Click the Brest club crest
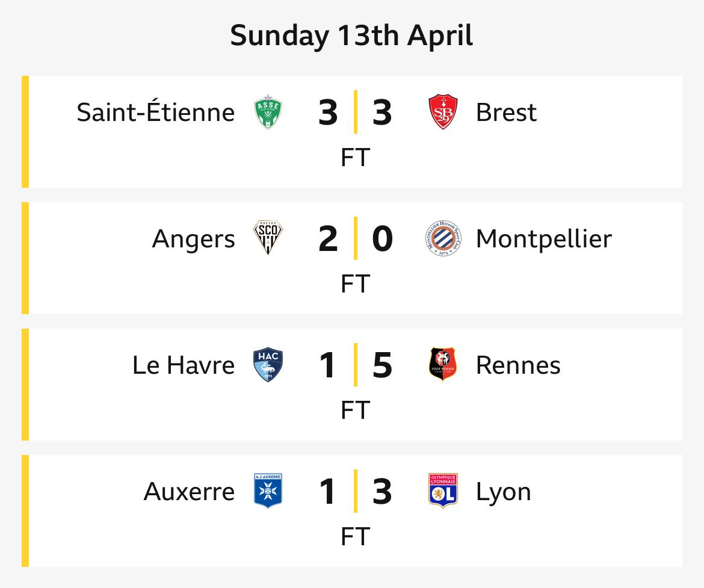 pos(443,112)
